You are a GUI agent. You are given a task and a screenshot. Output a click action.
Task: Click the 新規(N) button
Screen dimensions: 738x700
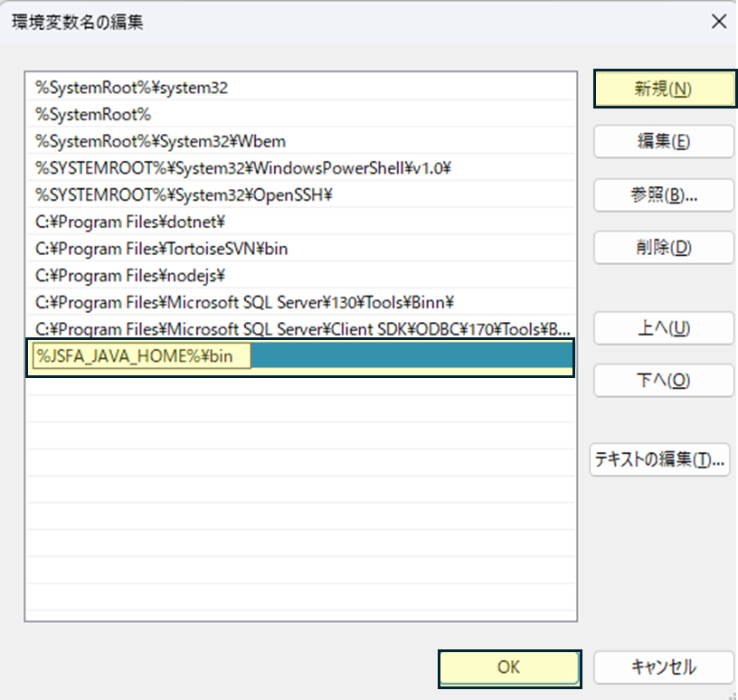point(664,90)
